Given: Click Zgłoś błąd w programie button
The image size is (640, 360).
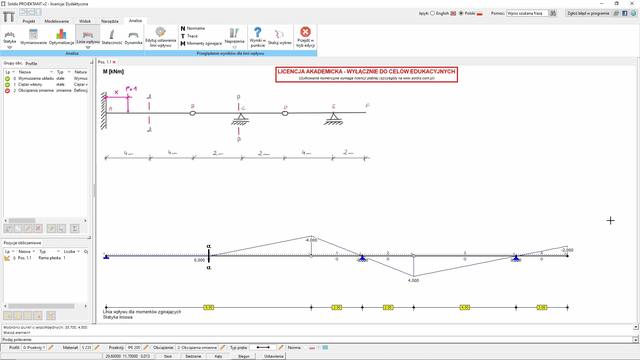Looking at the screenshot, I should pos(588,13).
